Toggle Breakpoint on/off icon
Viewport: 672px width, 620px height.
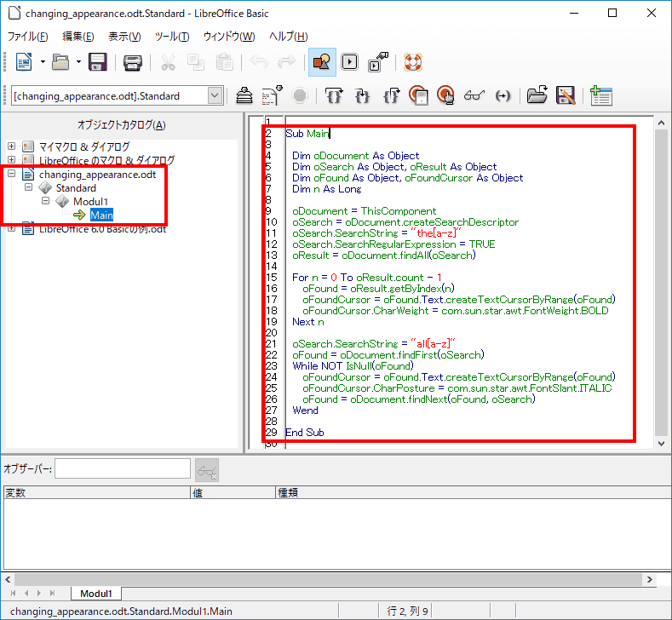click(418, 95)
